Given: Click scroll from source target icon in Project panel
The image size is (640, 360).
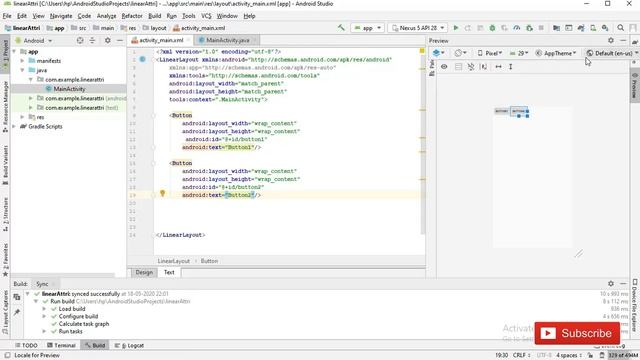Looking at the screenshot, I should (x=80, y=40).
